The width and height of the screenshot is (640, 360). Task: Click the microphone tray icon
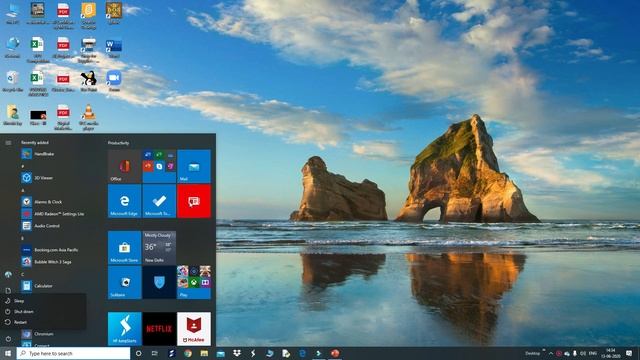click(x=575, y=353)
